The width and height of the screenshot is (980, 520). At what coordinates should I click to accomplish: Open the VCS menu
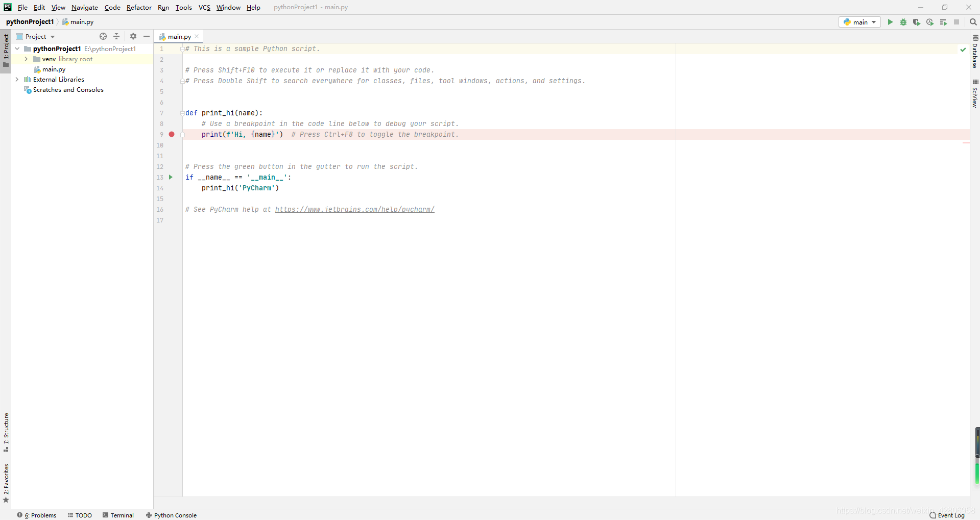pyautogui.click(x=204, y=7)
